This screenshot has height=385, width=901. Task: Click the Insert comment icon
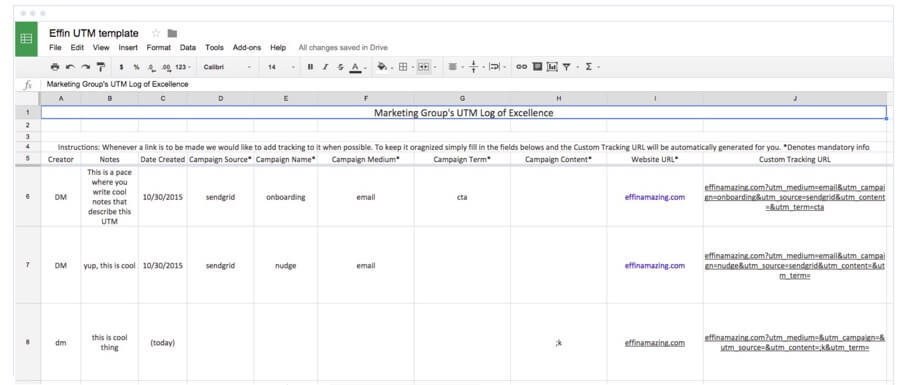[x=537, y=67]
